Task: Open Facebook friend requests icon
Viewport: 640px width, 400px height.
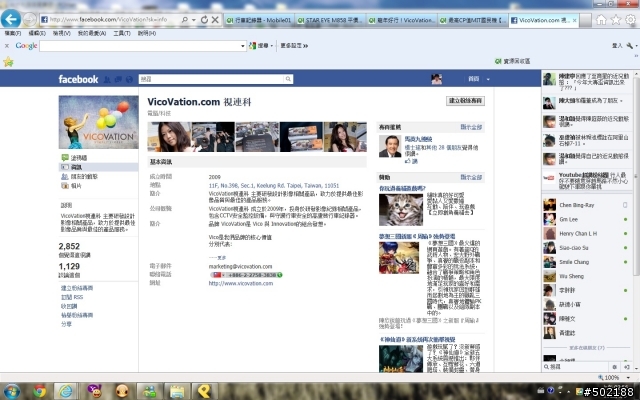Action: coord(107,79)
